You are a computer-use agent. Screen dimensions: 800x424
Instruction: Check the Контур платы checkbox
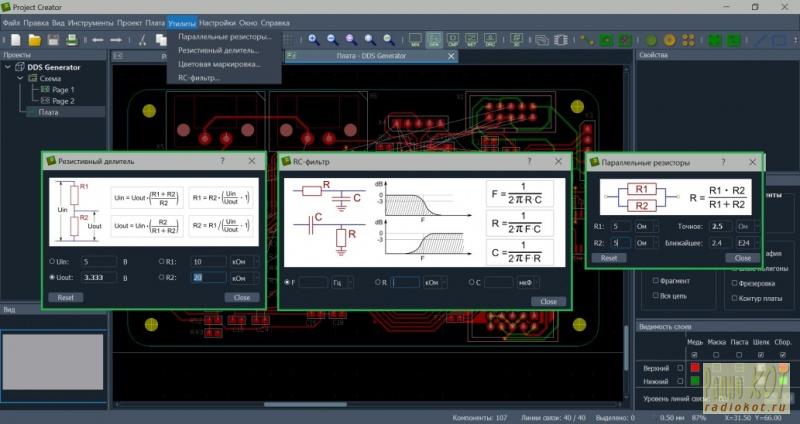736,298
